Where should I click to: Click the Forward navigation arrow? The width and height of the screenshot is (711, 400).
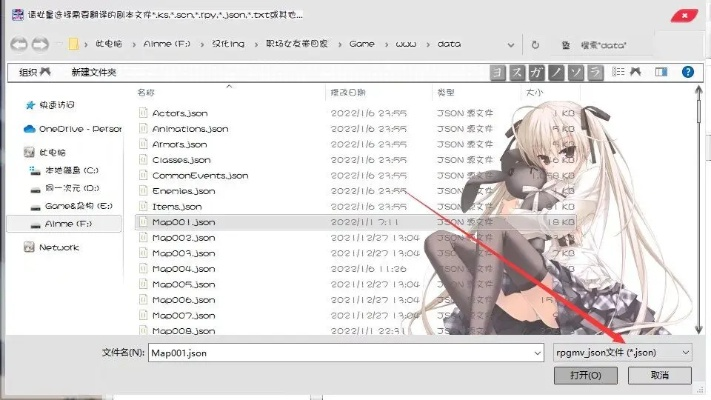pyautogui.click(x=40, y=45)
